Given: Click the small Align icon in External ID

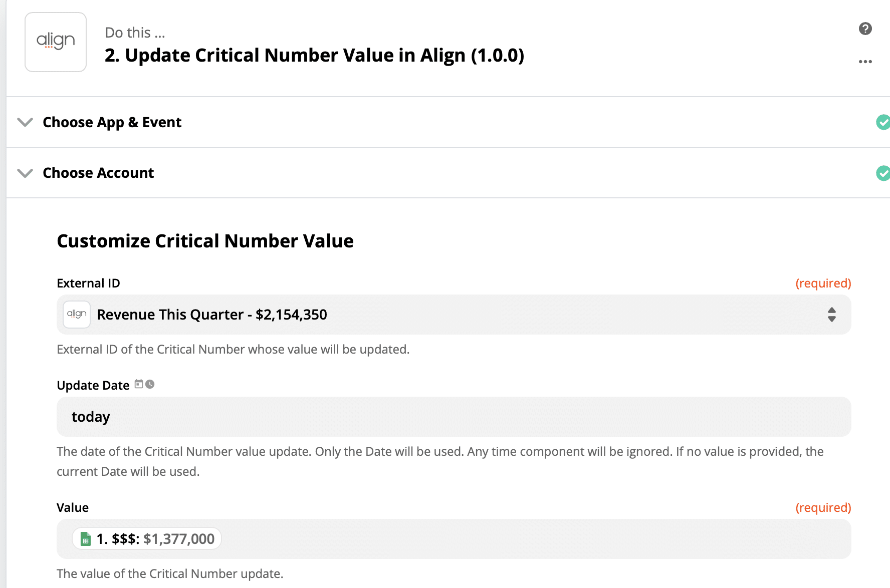Looking at the screenshot, I should pos(77,314).
